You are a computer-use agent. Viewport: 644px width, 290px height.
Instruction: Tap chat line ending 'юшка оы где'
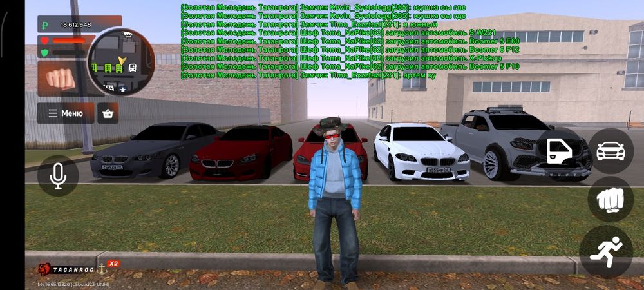coord(323,16)
